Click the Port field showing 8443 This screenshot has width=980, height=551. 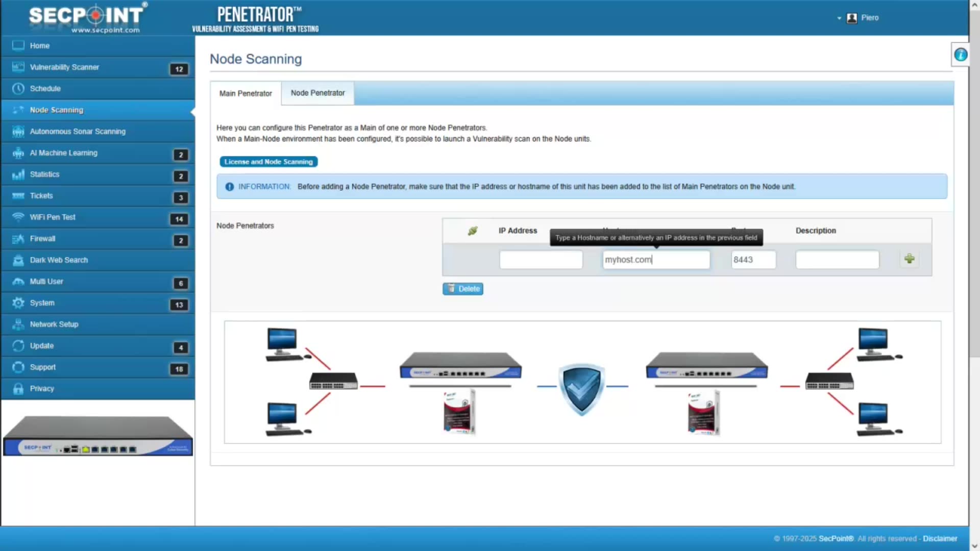pos(753,260)
